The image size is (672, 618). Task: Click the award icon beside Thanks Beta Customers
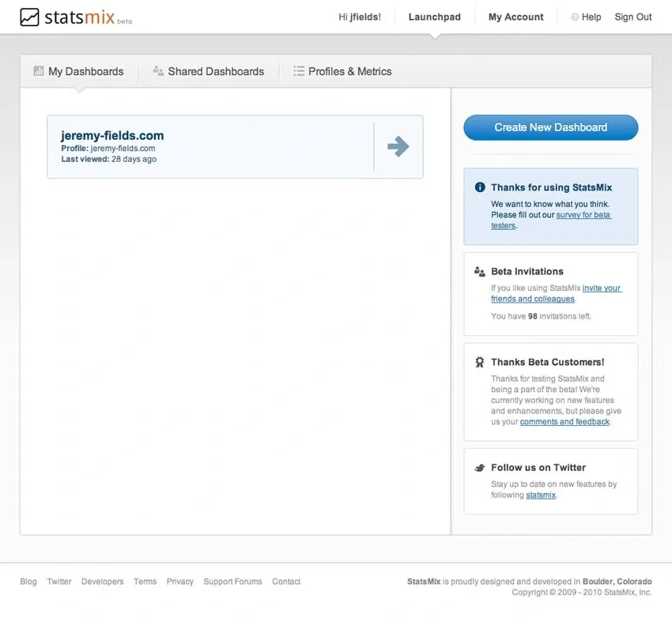pos(479,362)
